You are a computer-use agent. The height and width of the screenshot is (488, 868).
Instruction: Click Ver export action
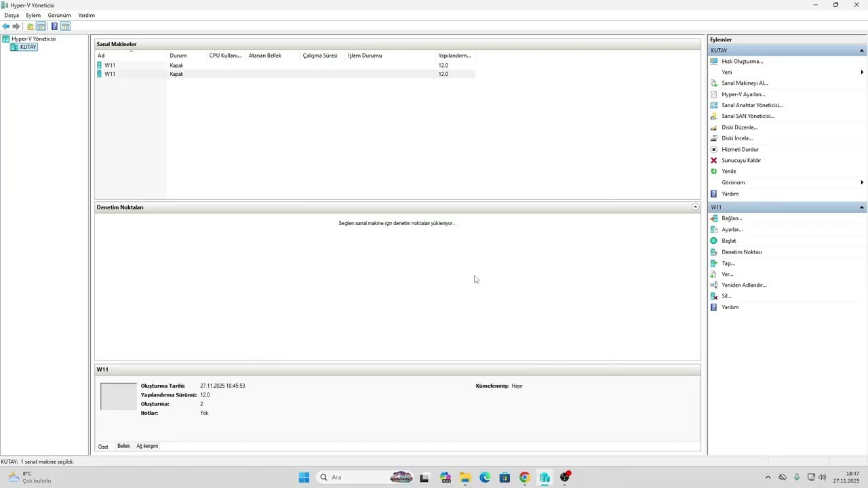727,274
